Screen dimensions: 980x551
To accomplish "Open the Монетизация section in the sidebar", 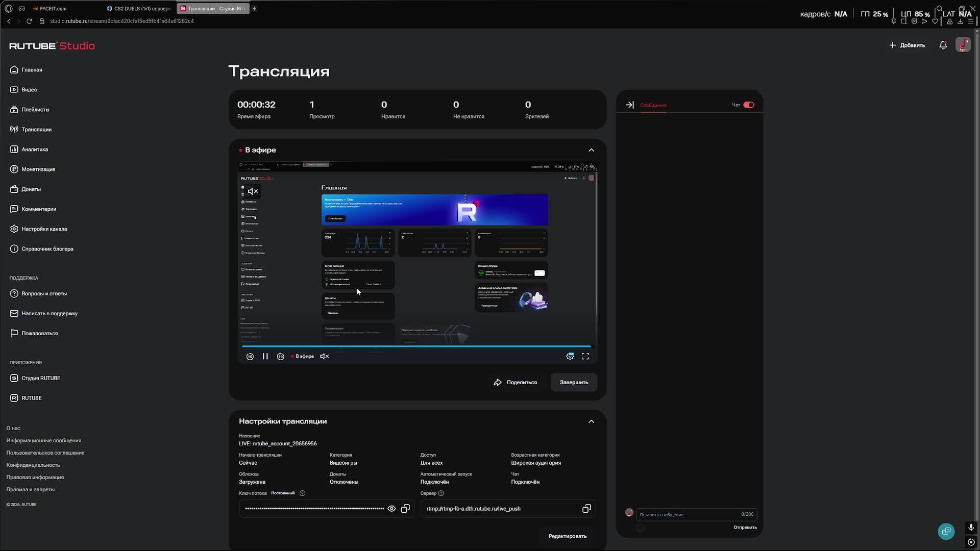I will [38, 169].
